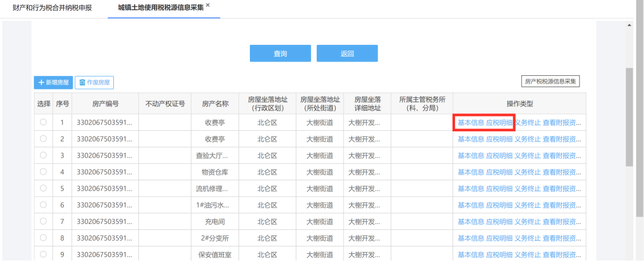Click the 房产名称 column header
644x261 pixels.
coord(215,104)
